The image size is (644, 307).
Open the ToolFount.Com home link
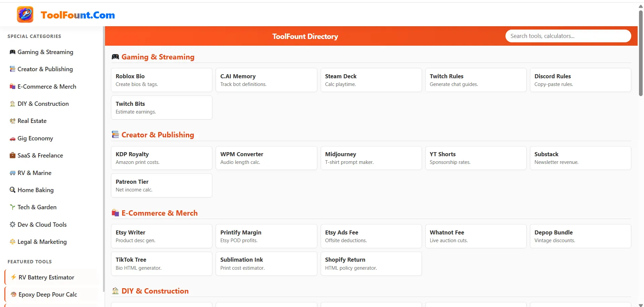point(77,15)
